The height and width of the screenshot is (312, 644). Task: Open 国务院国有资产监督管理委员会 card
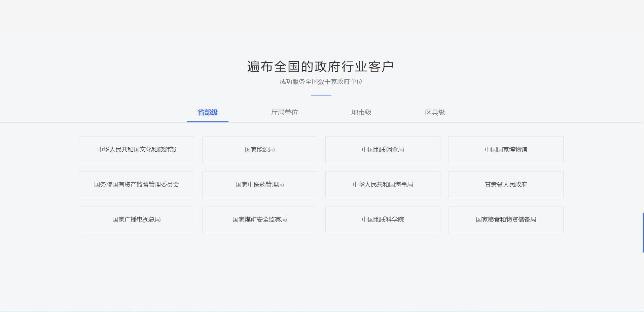pyautogui.click(x=137, y=185)
